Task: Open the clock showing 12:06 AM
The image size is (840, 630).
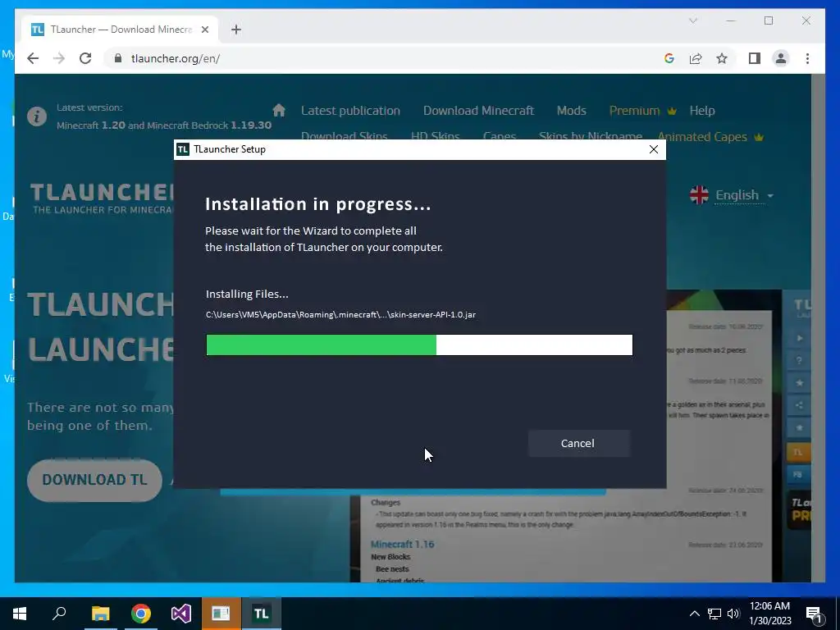Action: (769, 614)
